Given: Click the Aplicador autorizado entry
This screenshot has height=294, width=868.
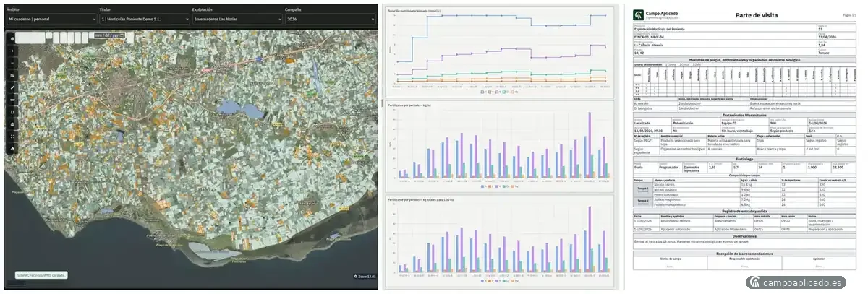Looking at the screenshot, I should (676, 230).
